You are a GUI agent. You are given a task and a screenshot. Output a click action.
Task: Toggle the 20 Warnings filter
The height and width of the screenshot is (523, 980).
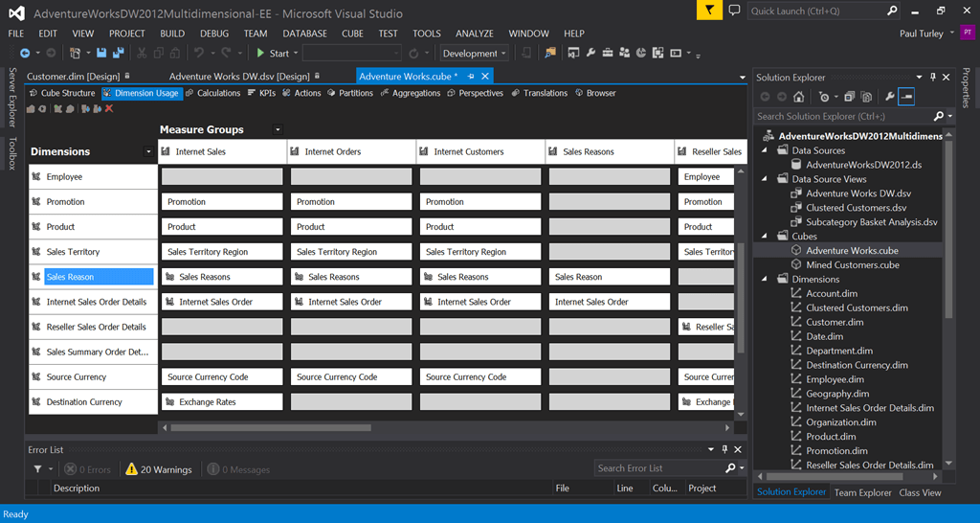159,469
